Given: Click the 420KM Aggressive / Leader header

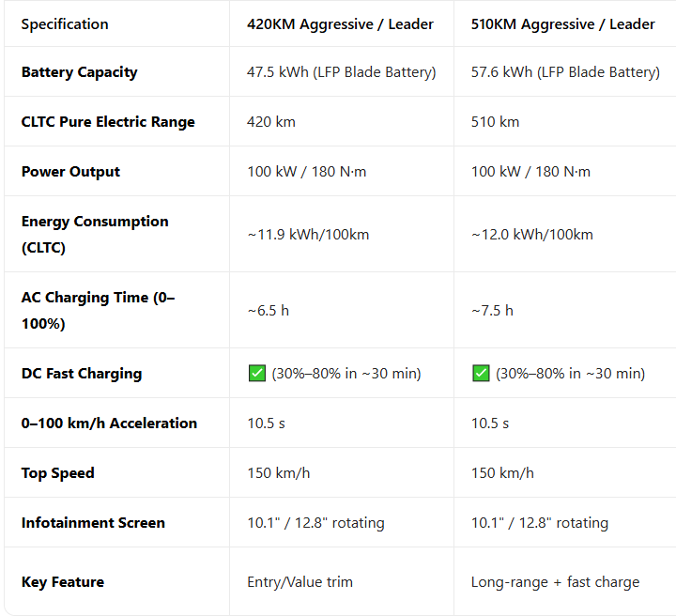Looking at the screenshot, I should pyautogui.click(x=340, y=24).
